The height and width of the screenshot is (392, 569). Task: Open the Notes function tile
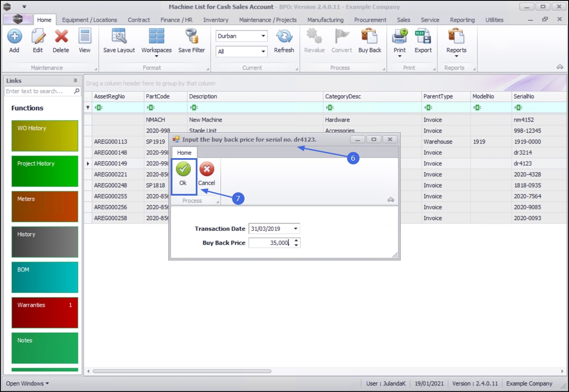[x=45, y=348]
